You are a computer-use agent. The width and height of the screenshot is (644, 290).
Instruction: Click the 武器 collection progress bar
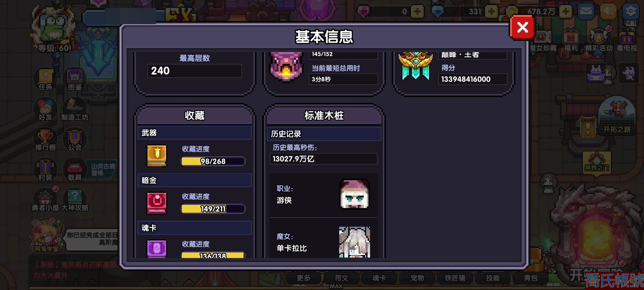coord(213,161)
